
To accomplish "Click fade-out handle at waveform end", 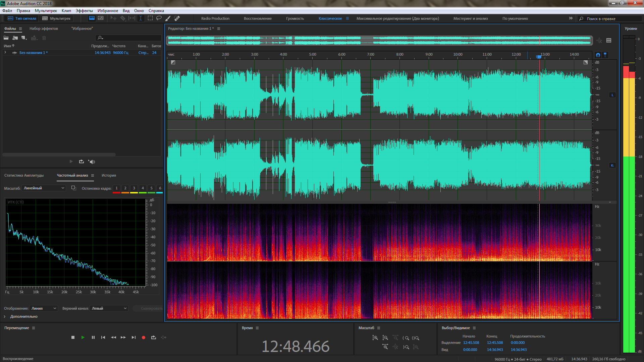I will click(x=586, y=62).
